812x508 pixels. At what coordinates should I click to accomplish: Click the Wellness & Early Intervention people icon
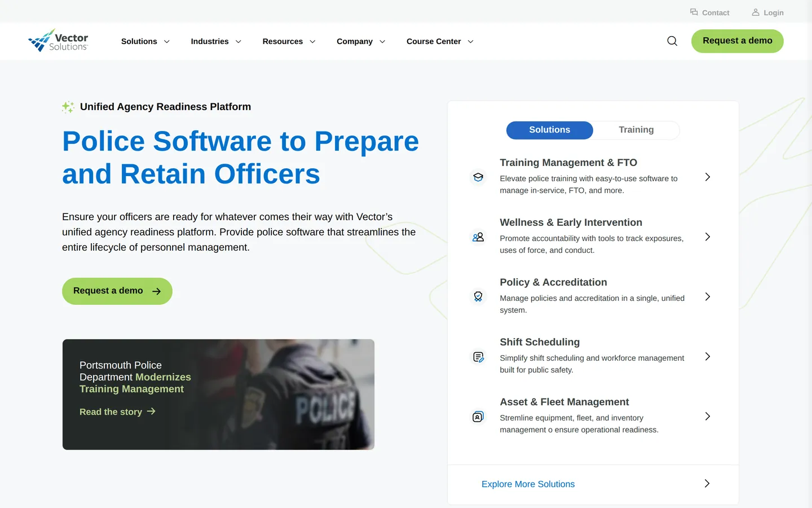(x=478, y=237)
